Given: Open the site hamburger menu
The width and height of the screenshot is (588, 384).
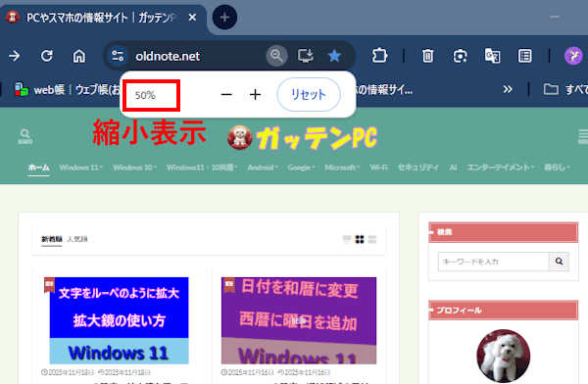Looking at the screenshot, I should pyautogui.click(x=583, y=136).
